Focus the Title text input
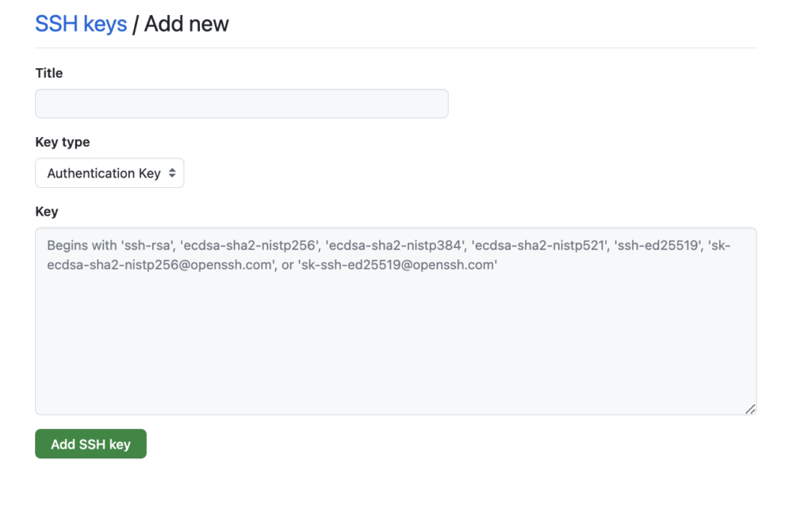Image resolution: width=812 pixels, height=516 pixels. click(x=242, y=104)
